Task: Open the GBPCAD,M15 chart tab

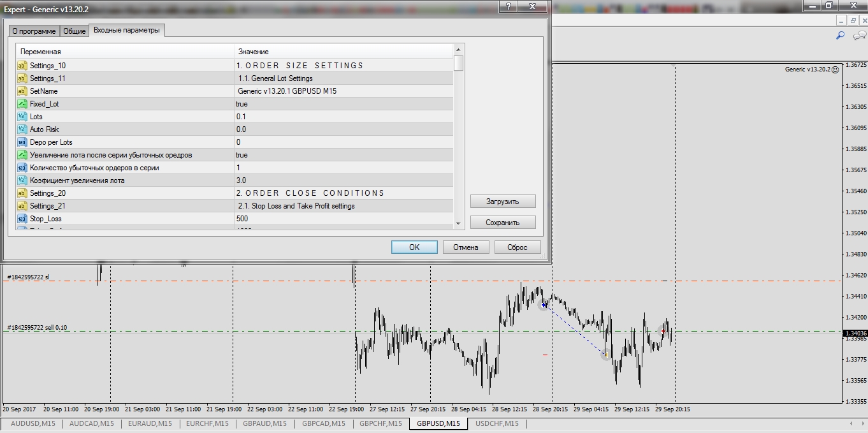Action: pyautogui.click(x=324, y=423)
